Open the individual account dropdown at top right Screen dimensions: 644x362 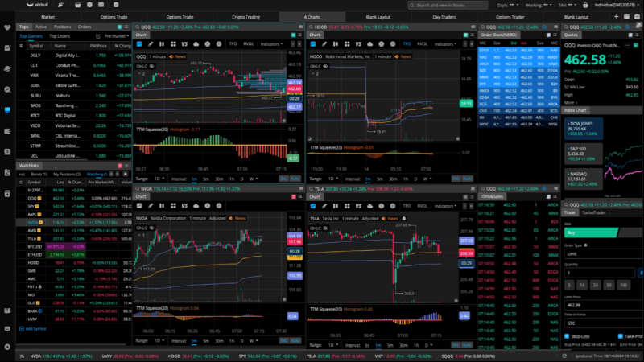tap(617, 5)
